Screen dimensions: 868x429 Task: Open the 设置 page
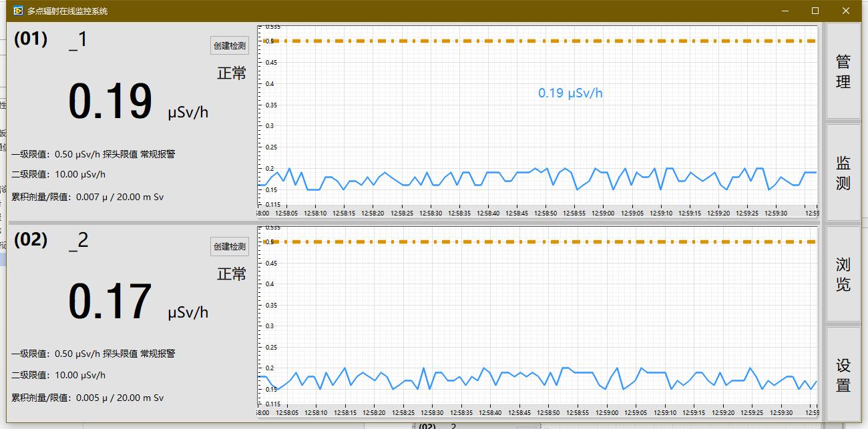tap(843, 374)
